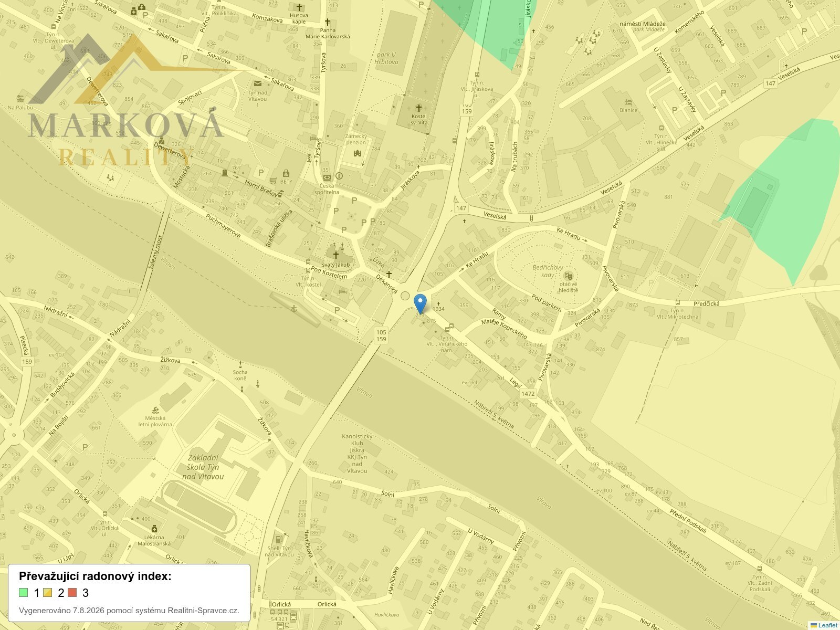Click the anchor icon on the river
Viewport: 840px width, 630px height.
pyautogui.click(x=294, y=308)
